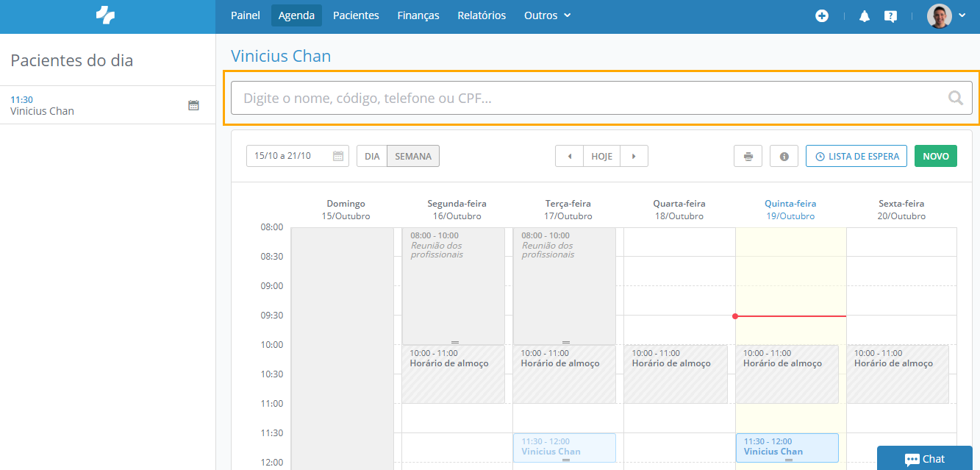Select the Quinta-feira 19/Outubro header
The image size is (980, 470).
coord(790,210)
